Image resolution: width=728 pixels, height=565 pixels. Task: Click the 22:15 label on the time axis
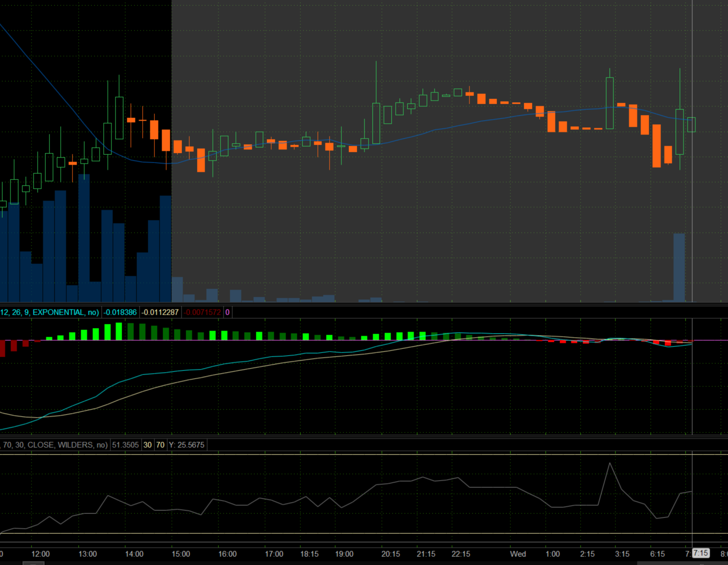pos(461,554)
